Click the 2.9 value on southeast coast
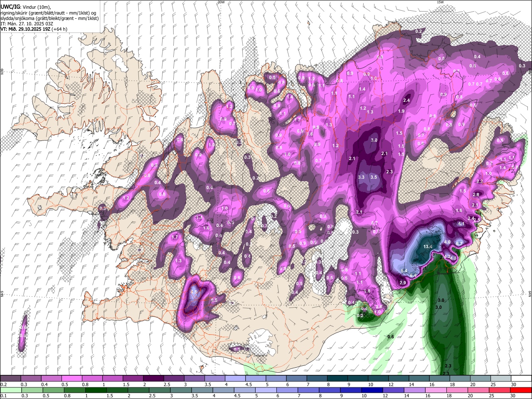 tap(402, 283)
